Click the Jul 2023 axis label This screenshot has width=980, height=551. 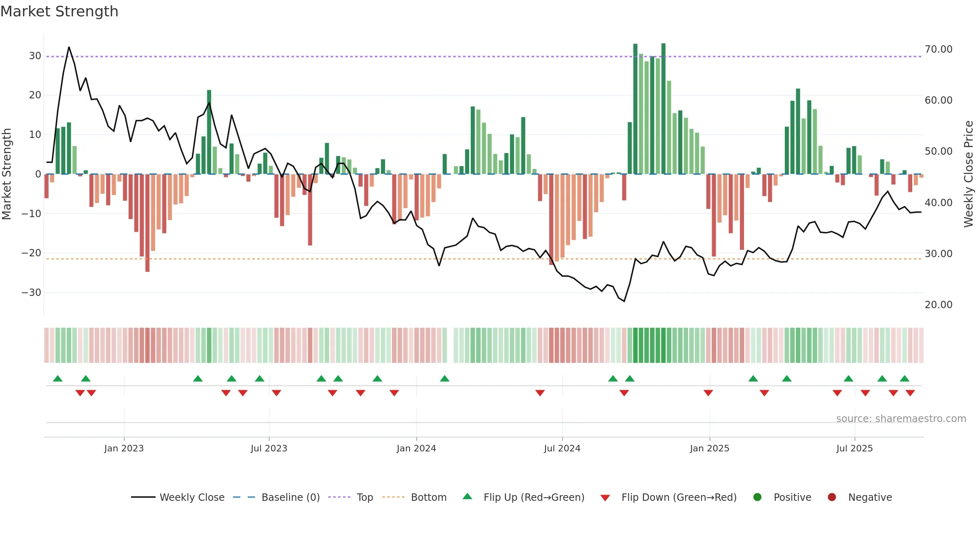pos(269,449)
